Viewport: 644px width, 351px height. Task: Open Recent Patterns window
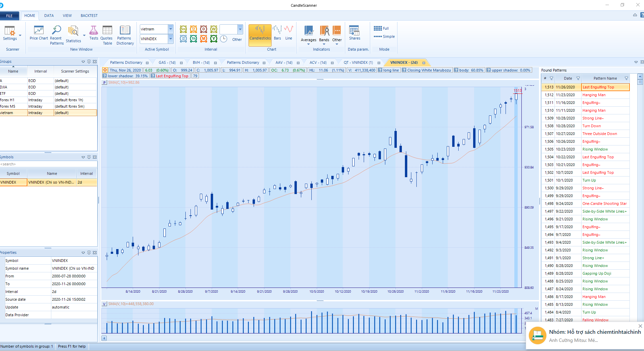coord(56,35)
